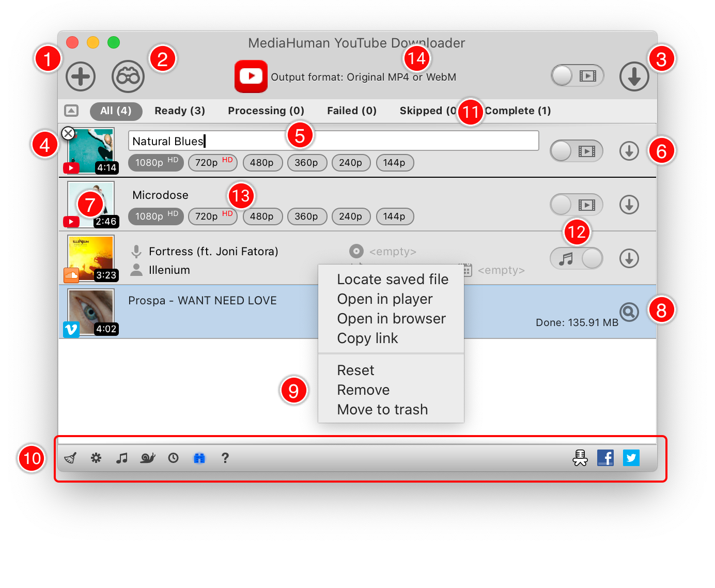This screenshot has width=715, height=588.
Task: Remove Natural Blues using its X button
Action: click(68, 133)
